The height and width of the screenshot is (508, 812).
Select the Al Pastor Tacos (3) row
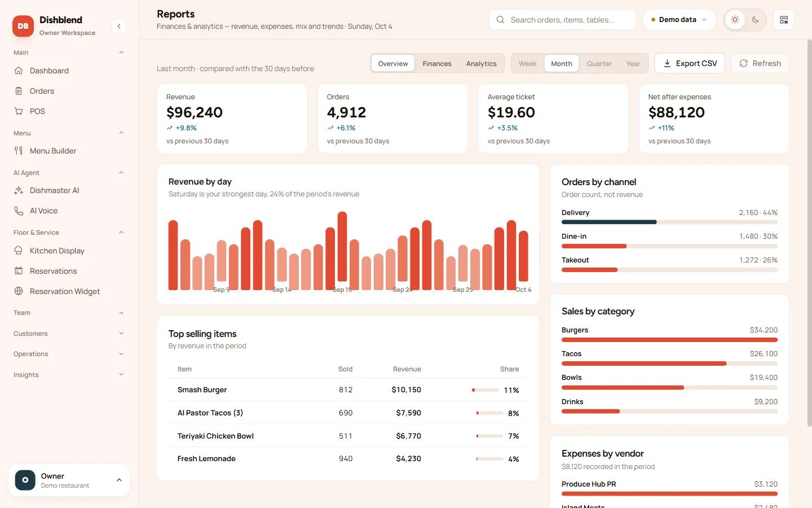tap(348, 413)
